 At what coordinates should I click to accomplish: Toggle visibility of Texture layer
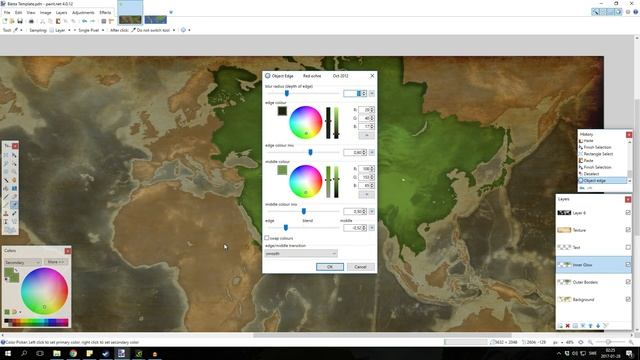point(628,230)
